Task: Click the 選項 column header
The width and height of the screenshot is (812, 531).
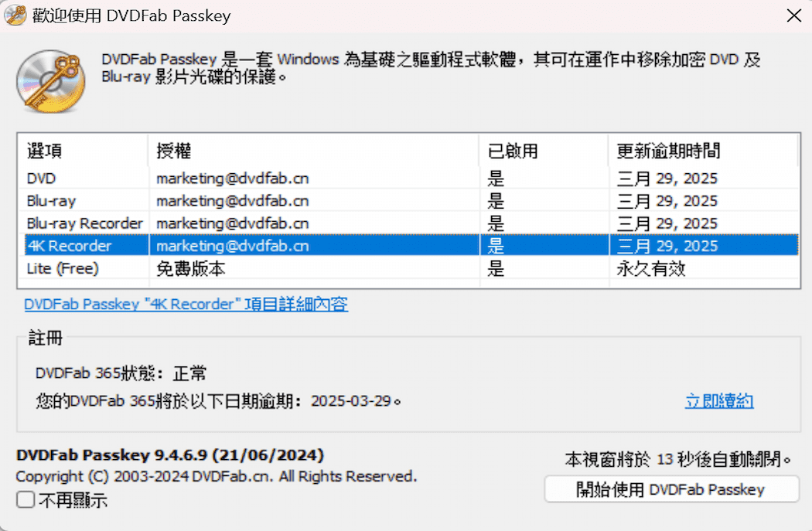Action: 83,151
